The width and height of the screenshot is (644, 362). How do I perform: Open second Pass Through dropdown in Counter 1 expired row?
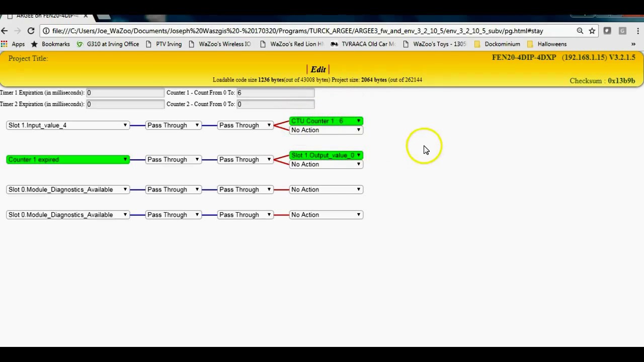pos(246,159)
